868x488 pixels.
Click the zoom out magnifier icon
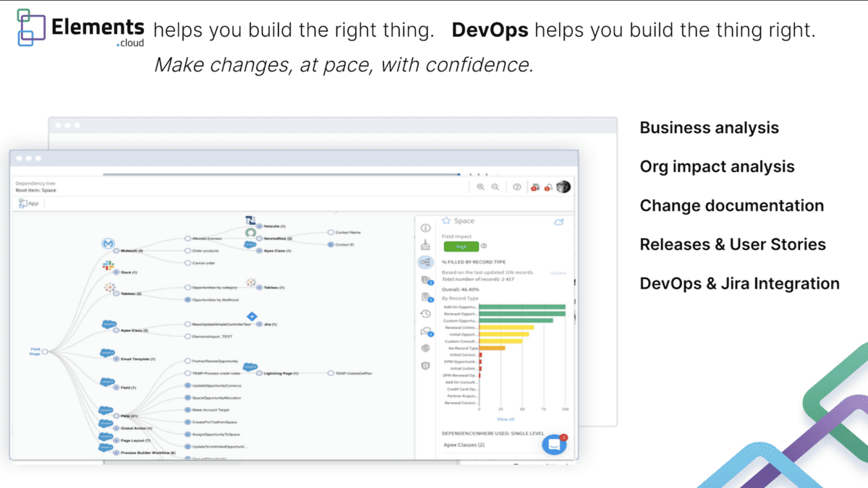click(495, 187)
